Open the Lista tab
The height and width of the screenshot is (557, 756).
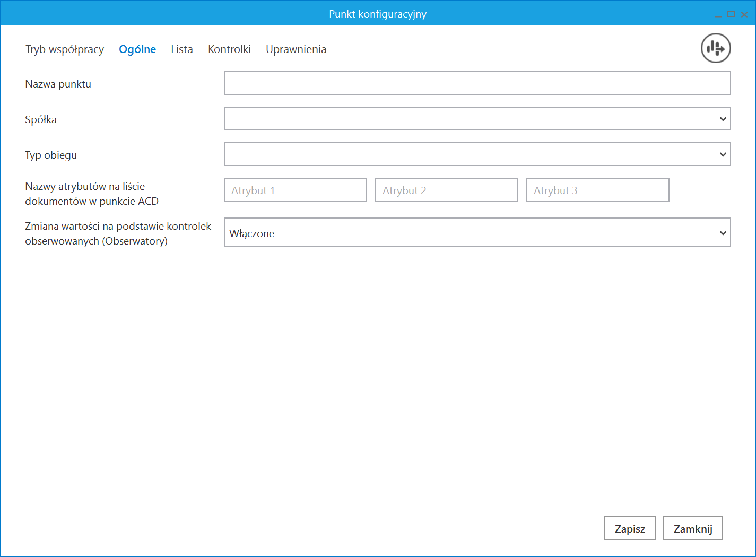click(x=182, y=49)
